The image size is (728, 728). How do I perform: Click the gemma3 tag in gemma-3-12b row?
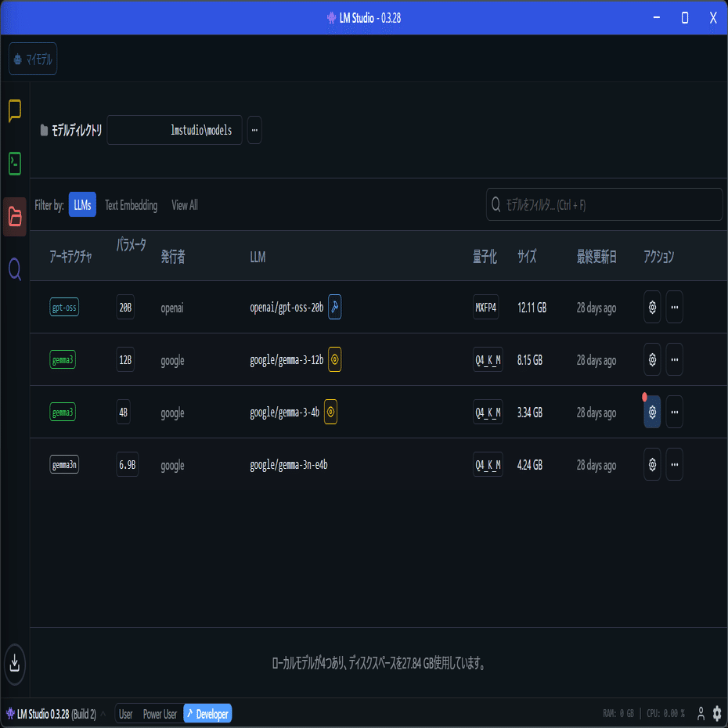pos(63,360)
